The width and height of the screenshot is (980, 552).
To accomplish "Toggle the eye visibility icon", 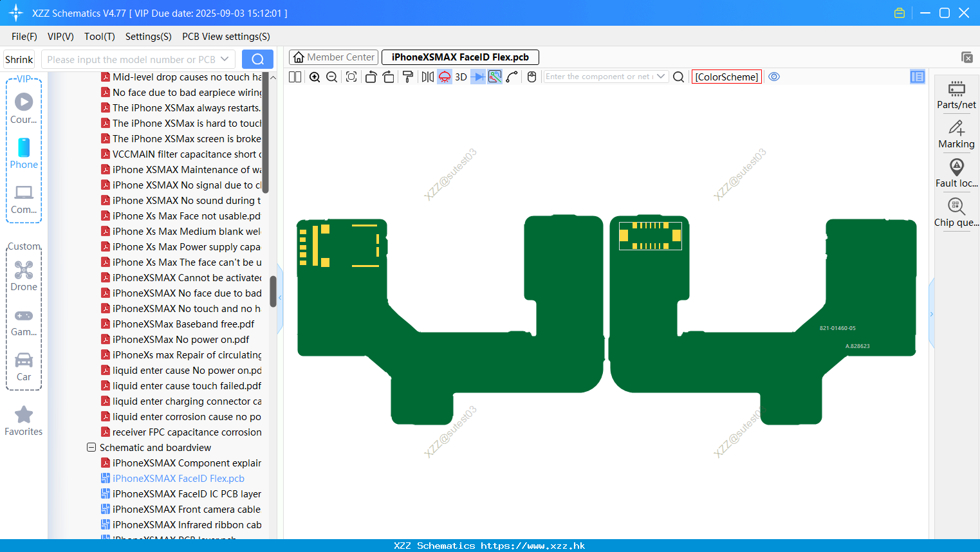I will pyautogui.click(x=774, y=77).
